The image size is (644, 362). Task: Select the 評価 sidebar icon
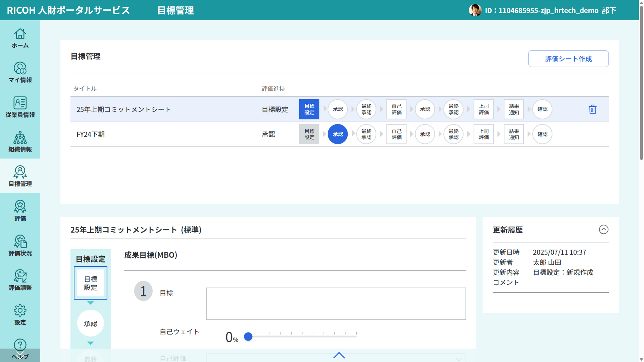point(20,211)
